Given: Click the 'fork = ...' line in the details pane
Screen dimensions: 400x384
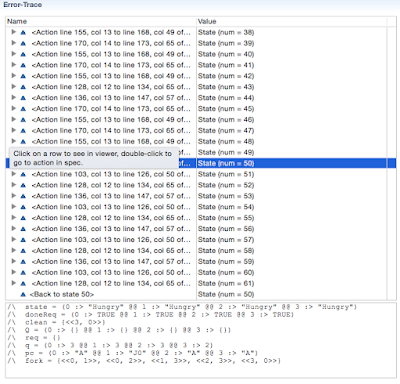Looking at the screenshot, I should click(x=144, y=361).
